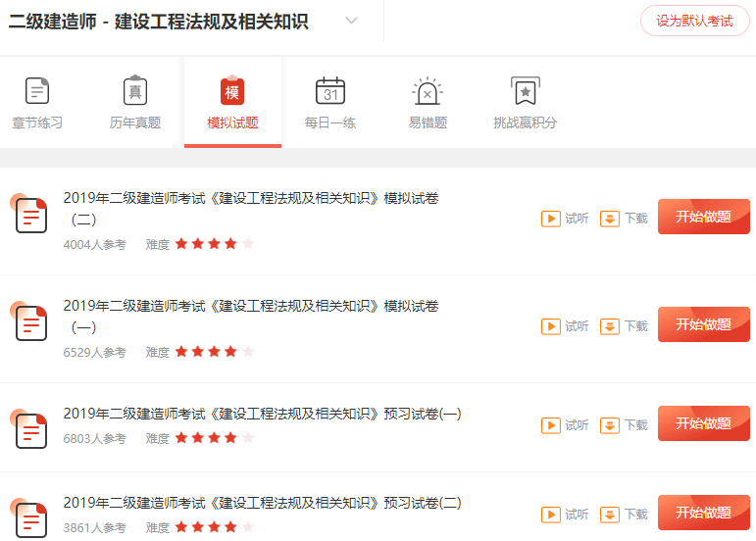Screen dimensions: 756x541
Task: Switch to 历年真题 tab label
Action: click(x=135, y=123)
